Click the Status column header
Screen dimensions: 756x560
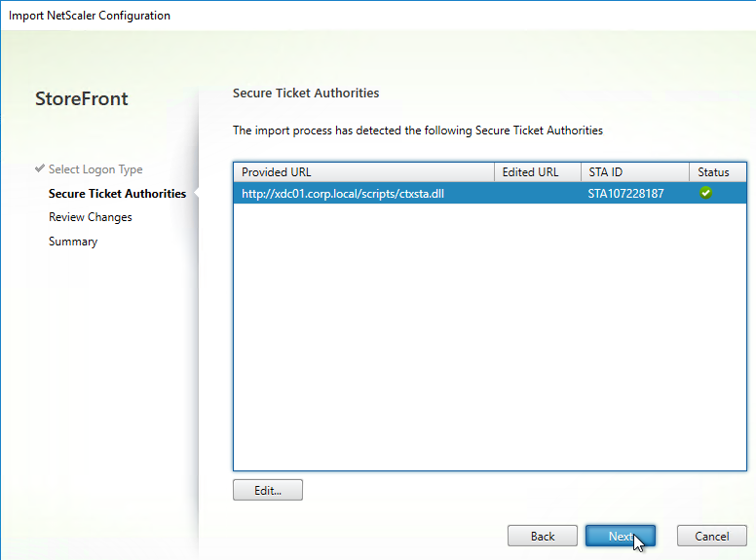point(717,172)
